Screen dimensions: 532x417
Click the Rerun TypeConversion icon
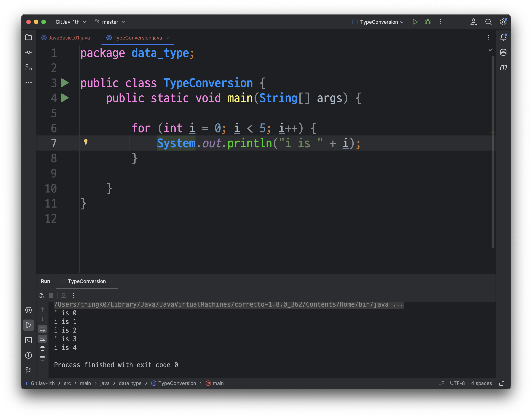(x=42, y=296)
